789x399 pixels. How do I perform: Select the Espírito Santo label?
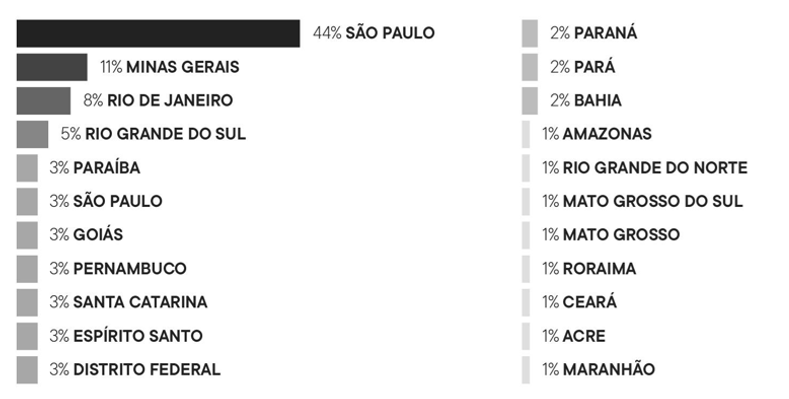click(138, 336)
